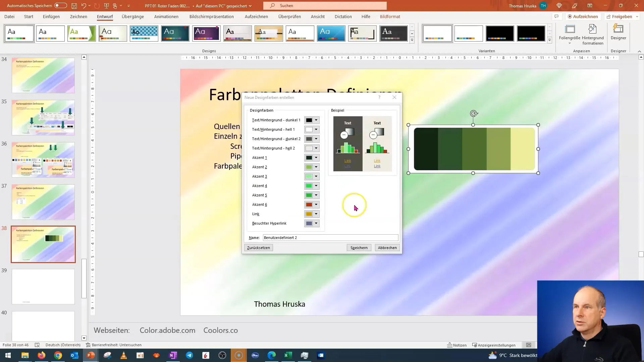Open OneNote from the taskbar
Image resolution: width=644 pixels, height=362 pixels.
173,355
